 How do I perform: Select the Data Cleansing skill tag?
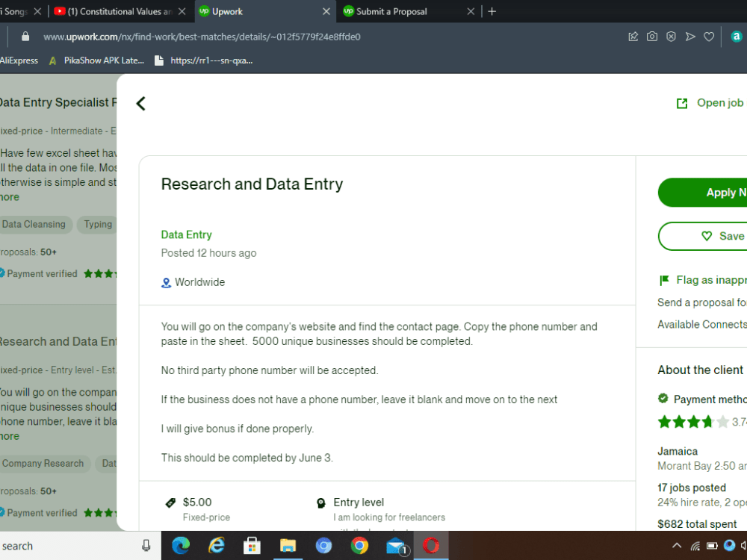point(33,224)
